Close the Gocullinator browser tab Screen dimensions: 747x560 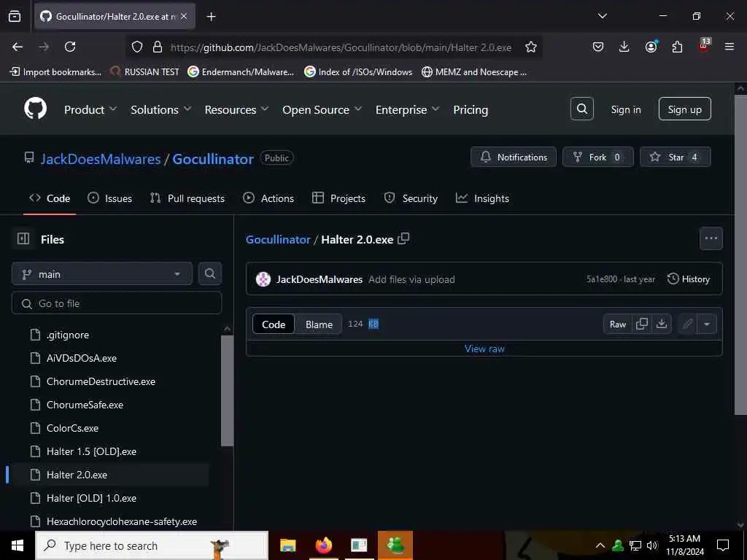pyautogui.click(x=184, y=16)
